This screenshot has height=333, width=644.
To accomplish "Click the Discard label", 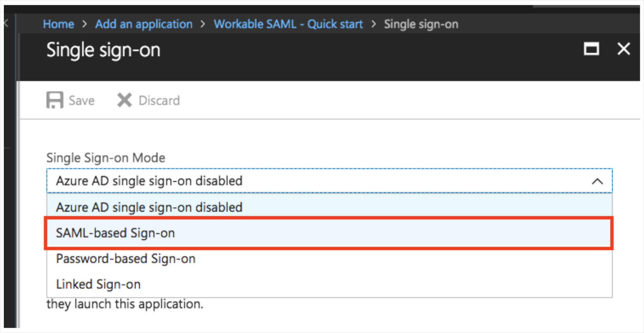I will coord(159,101).
